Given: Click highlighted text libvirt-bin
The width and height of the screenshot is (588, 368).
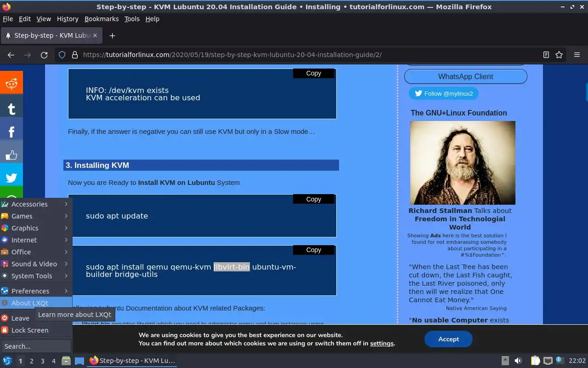Looking at the screenshot, I should [x=232, y=267].
